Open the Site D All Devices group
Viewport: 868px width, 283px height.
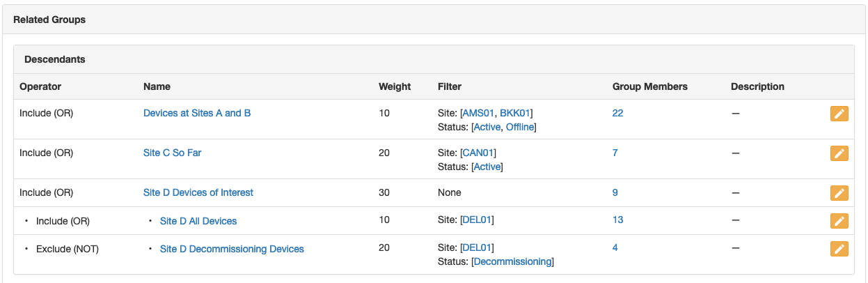[198, 221]
